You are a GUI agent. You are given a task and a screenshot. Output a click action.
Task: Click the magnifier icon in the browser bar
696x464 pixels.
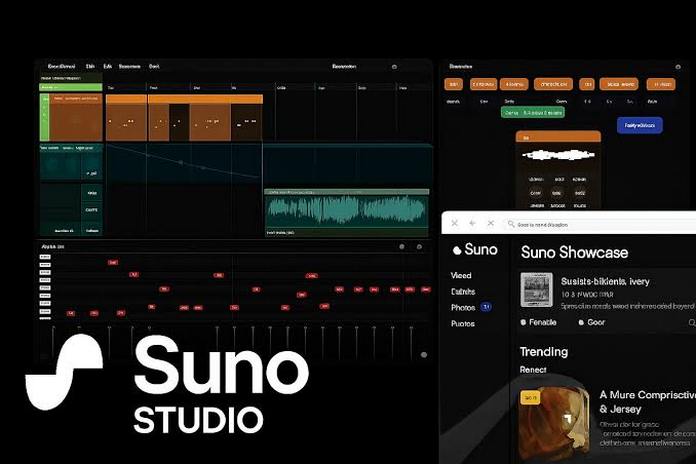[511, 224]
